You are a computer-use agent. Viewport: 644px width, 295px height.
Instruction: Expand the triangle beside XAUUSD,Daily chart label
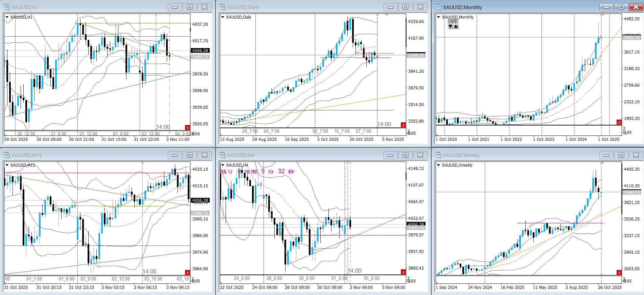tap(223, 17)
